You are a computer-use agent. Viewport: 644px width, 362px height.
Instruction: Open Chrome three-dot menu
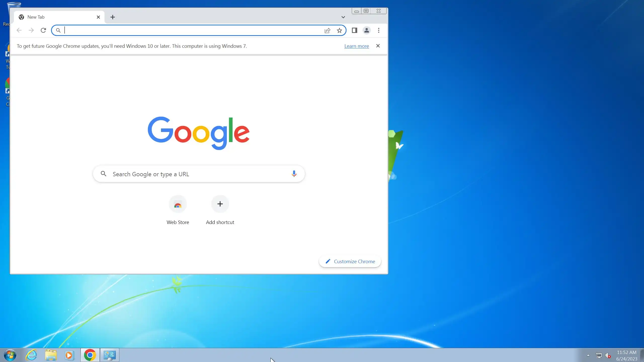[x=379, y=30]
